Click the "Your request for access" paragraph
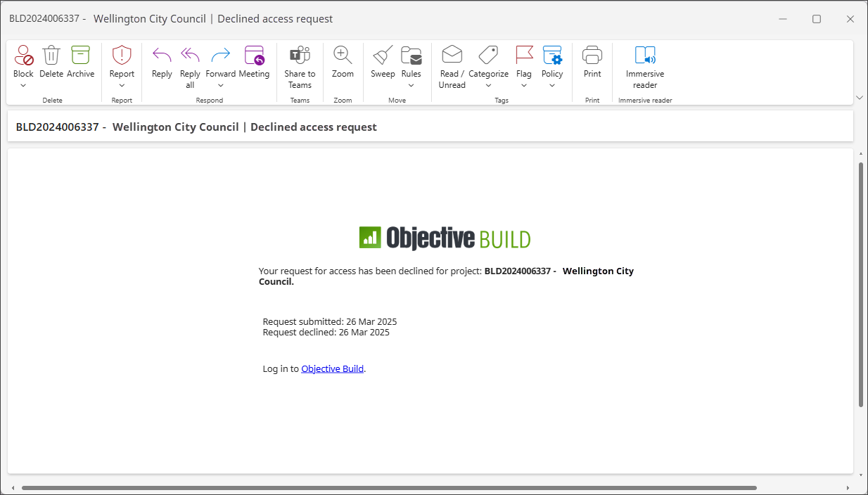The width and height of the screenshot is (868, 495). coord(446,276)
